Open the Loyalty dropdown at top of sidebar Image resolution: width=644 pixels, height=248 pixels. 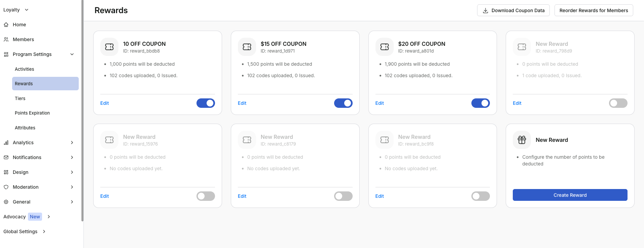(16, 10)
